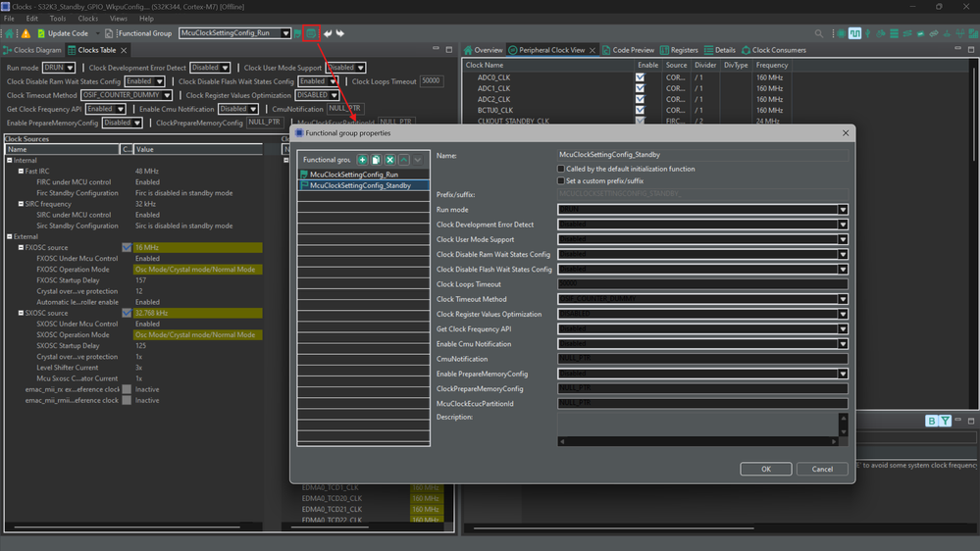The height and width of the screenshot is (551, 980).
Task: Toggle the ADC0_CLK enable checkbox
Action: point(640,77)
